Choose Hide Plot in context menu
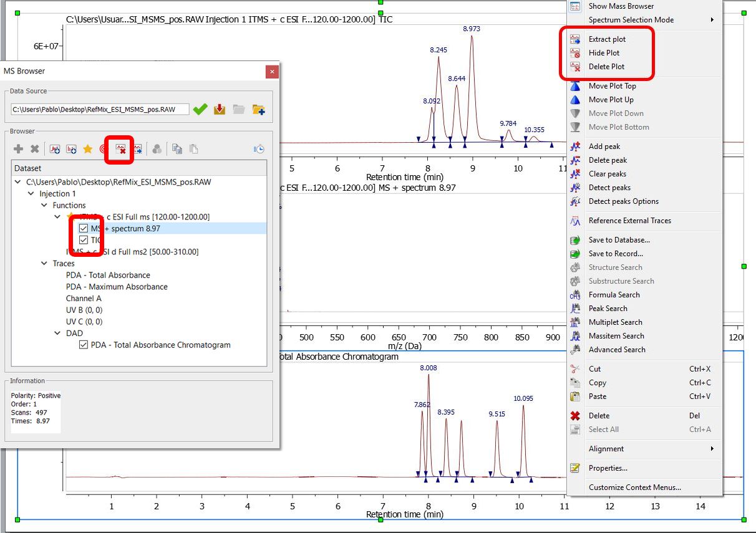 coord(644,53)
